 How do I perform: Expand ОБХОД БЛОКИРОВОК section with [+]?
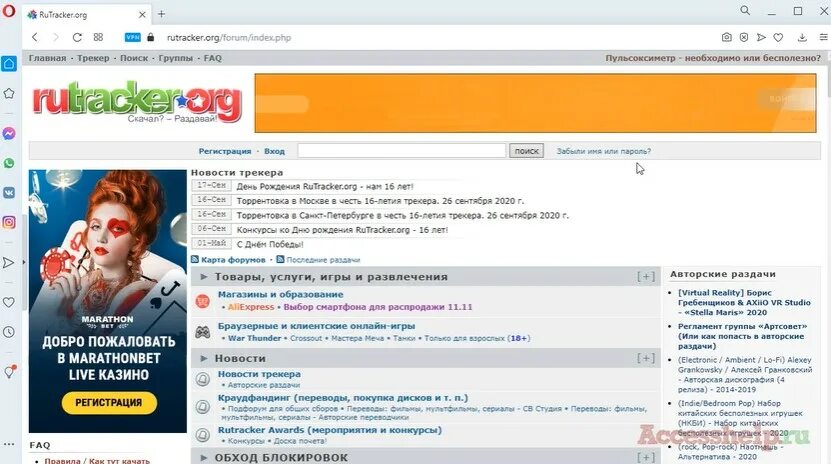pyautogui.click(x=646, y=457)
